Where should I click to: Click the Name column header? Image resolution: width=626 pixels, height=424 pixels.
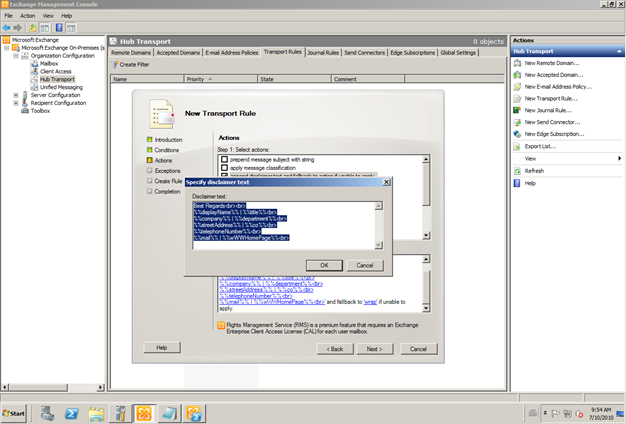(x=147, y=79)
